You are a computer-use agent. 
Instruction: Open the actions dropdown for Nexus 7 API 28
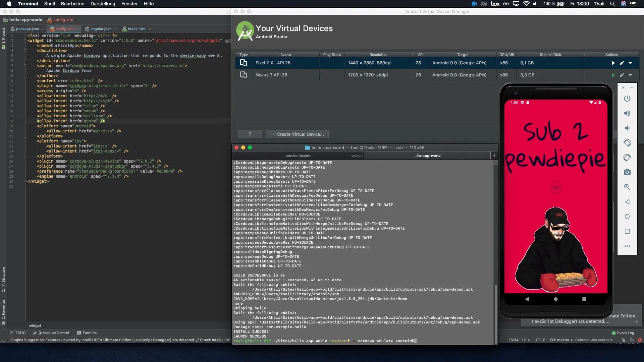click(x=631, y=75)
